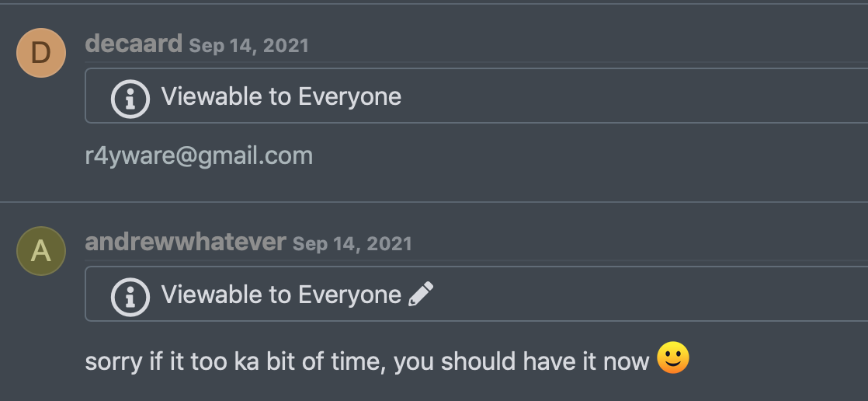868x401 pixels.
Task: Click empty area of andrewwhatever's visibility box
Action: (x=653, y=294)
